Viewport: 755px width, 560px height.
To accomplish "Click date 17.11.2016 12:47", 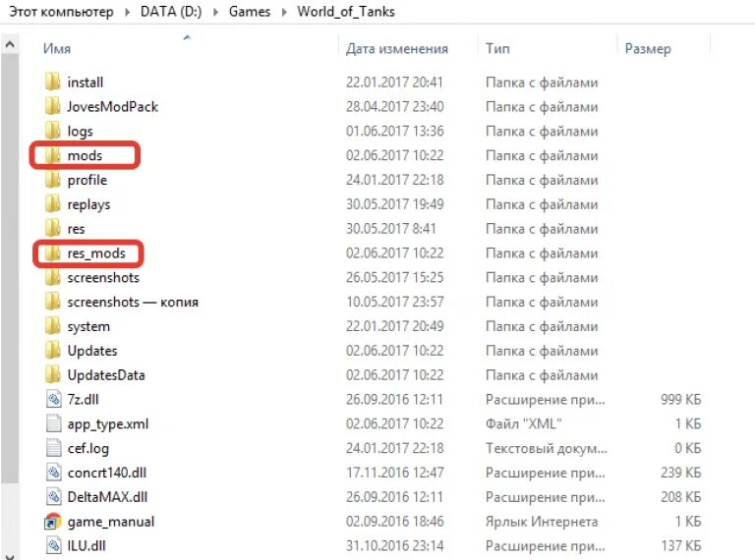I will tap(394, 473).
